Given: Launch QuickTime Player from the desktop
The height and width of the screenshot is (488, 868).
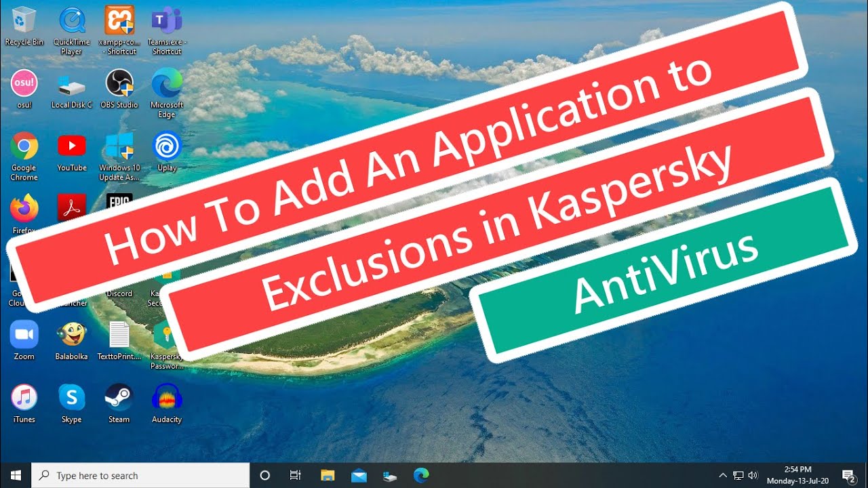Looking at the screenshot, I should [71, 31].
